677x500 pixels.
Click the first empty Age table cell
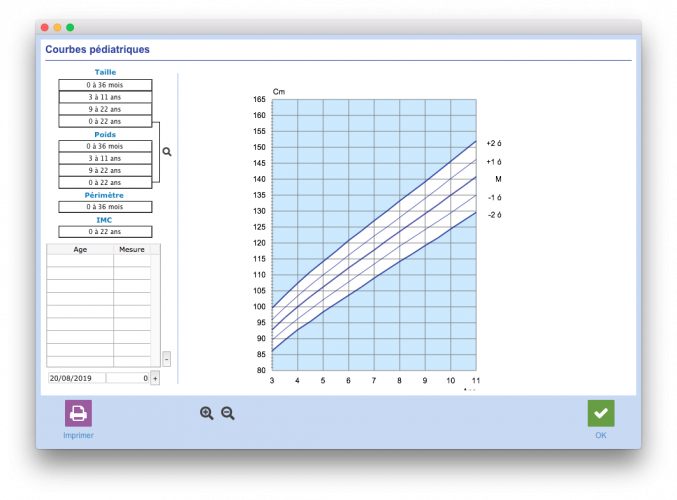(80, 260)
